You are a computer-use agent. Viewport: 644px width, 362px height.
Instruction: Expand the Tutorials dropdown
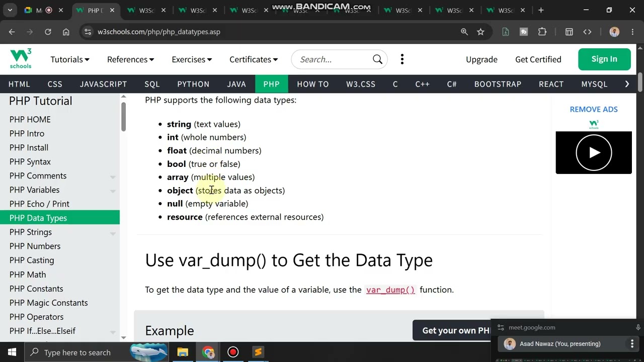click(70, 59)
